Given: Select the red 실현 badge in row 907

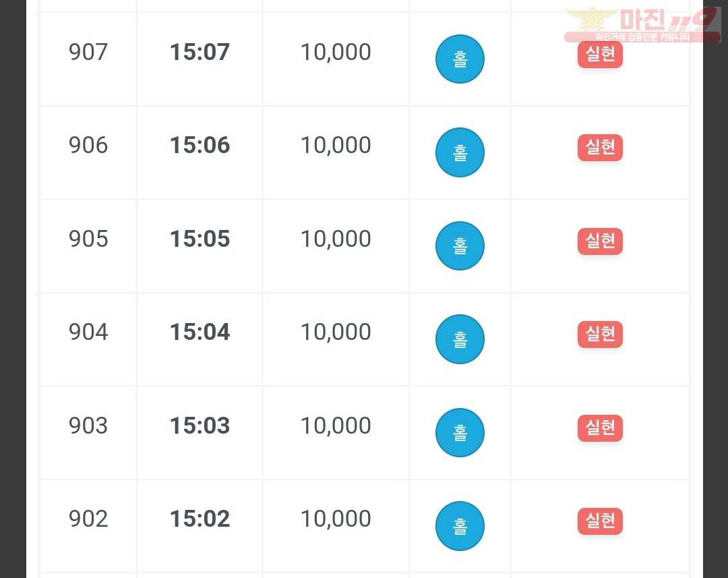Looking at the screenshot, I should tap(600, 55).
